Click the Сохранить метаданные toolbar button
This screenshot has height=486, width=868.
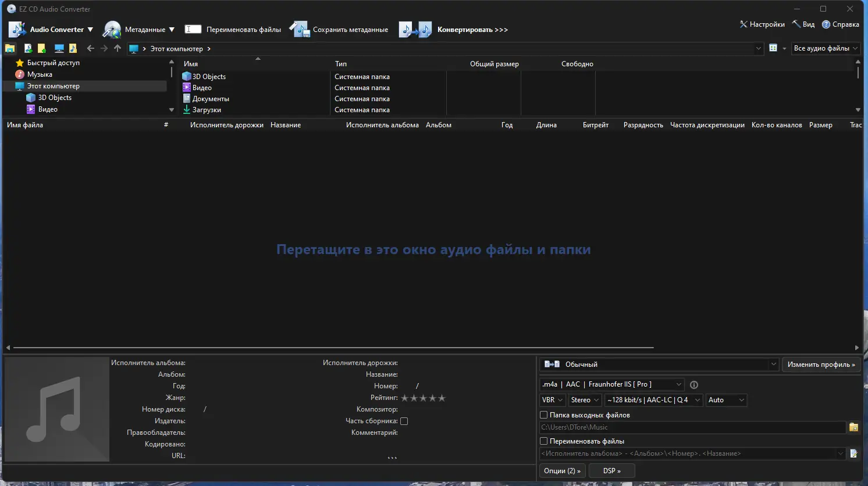(x=339, y=29)
